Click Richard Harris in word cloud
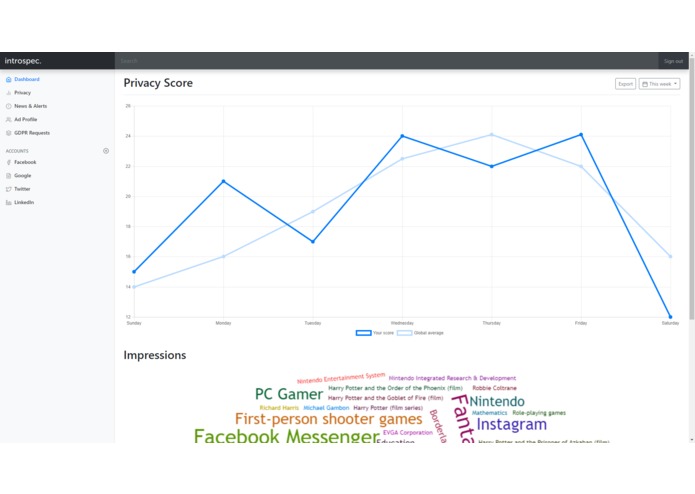The height and width of the screenshot is (494, 695). tap(279, 408)
